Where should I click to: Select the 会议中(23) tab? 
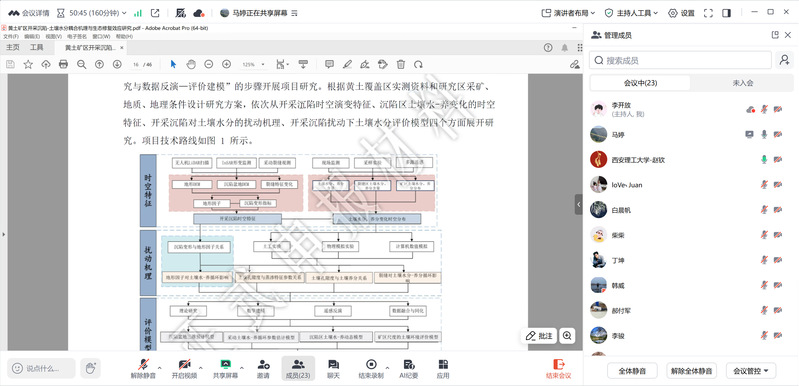pyautogui.click(x=640, y=82)
